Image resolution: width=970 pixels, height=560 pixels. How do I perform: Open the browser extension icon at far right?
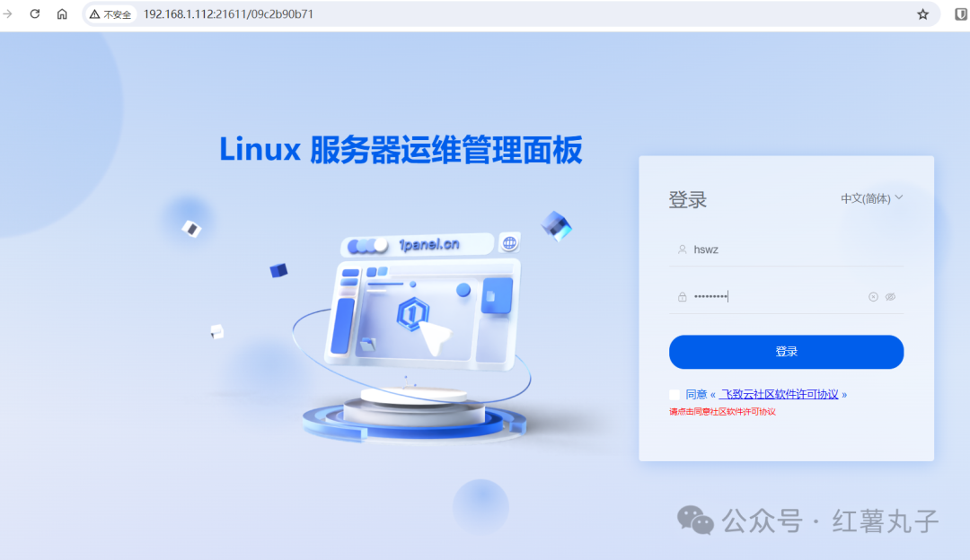click(961, 14)
